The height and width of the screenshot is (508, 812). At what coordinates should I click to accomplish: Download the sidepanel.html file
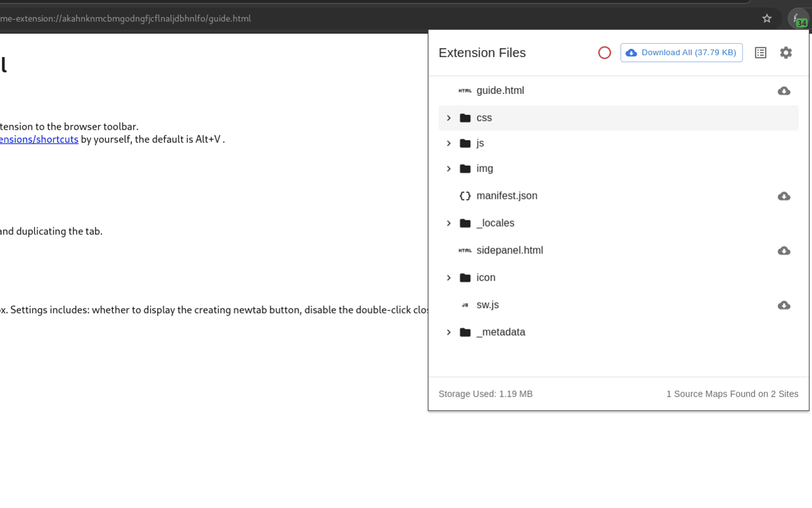coord(784,251)
